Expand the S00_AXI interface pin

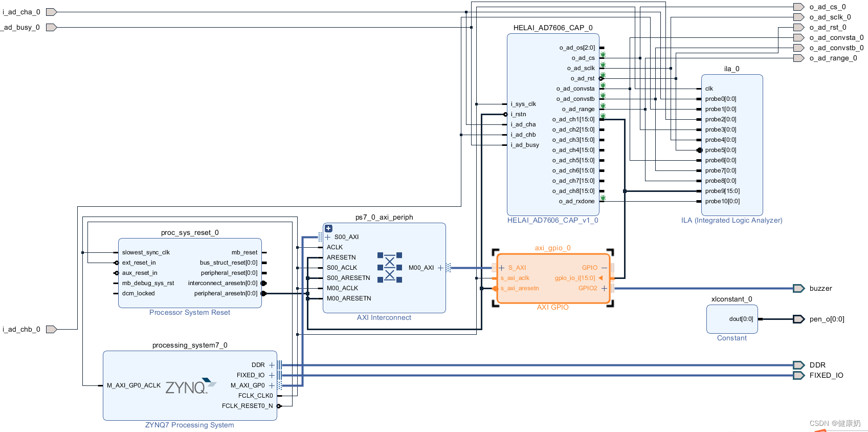coord(328,237)
